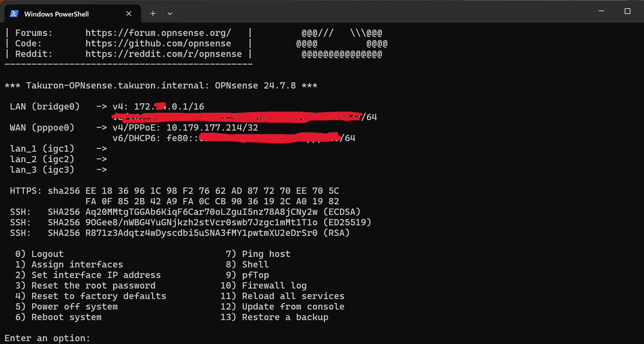644x344 pixels.
Task: Click the 172 LAN v4 address
Action: 169,107
